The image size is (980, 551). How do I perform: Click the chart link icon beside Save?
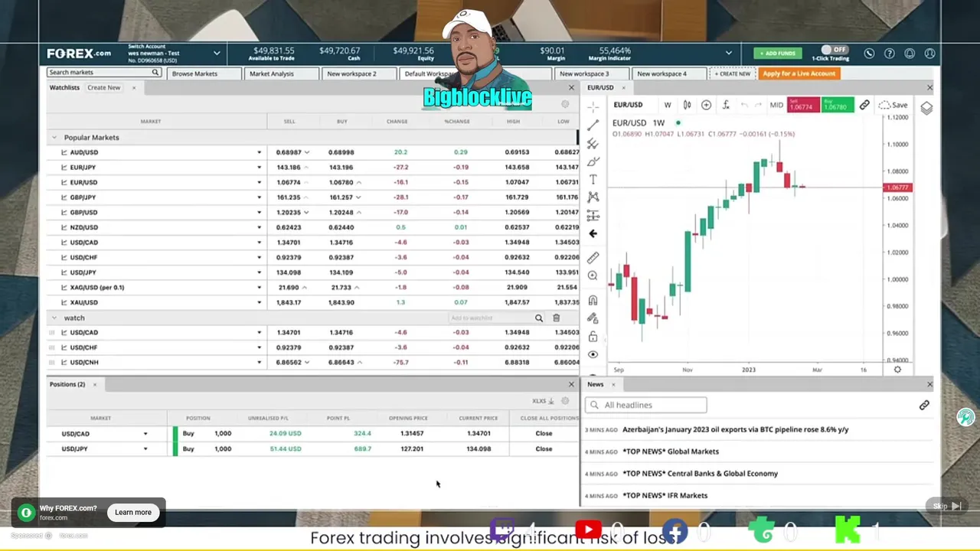(864, 105)
